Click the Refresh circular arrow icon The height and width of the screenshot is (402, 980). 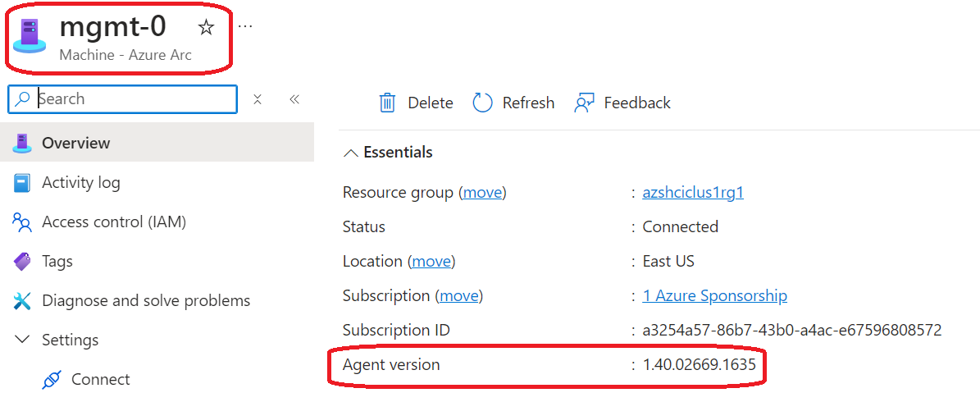coord(483,103)
